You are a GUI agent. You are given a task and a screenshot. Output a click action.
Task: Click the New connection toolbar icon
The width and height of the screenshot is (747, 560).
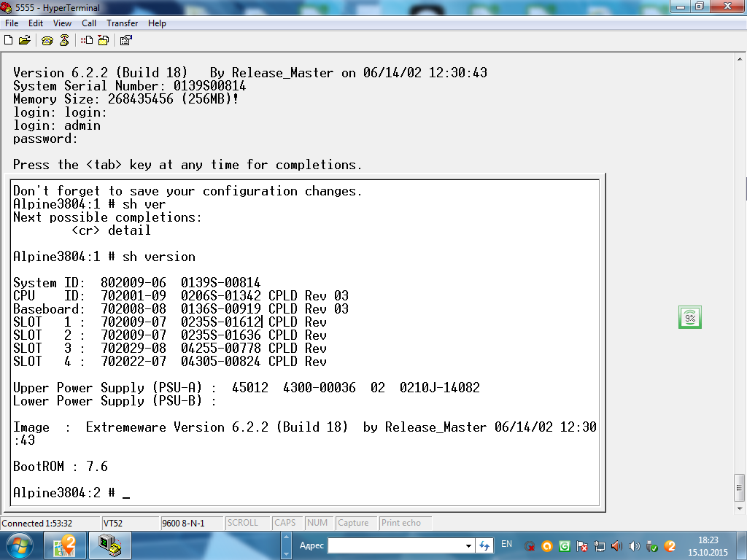click(x=8, y=41)
